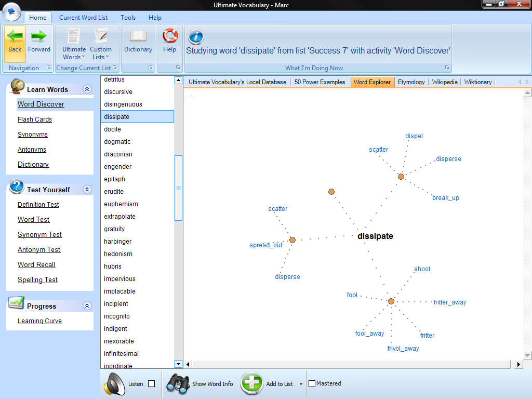Click the blue info icon
Image resolution: width=532 pixels, height=399 pixels.
(196, 37)
